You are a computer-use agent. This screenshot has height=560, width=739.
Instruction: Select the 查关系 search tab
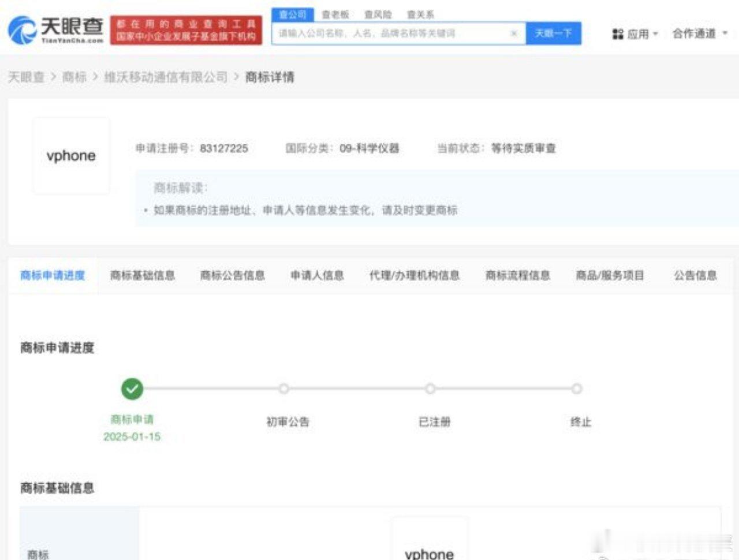coord(420,14)
